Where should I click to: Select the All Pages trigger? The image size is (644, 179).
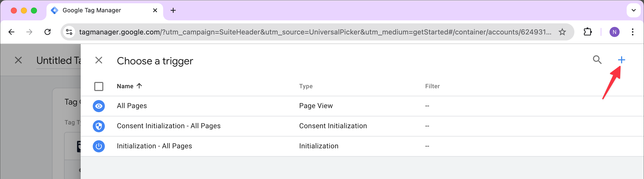(x=132, y=106)
